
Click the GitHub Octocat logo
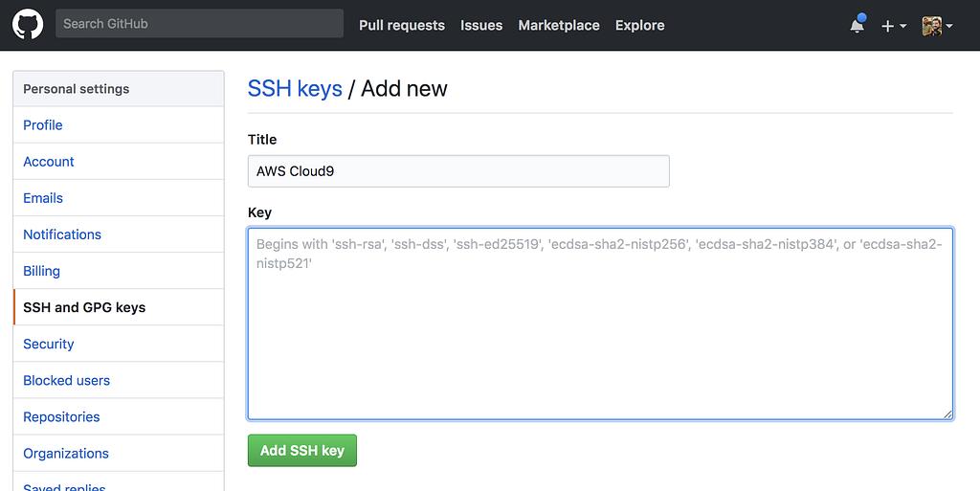[x=28, y=25]
